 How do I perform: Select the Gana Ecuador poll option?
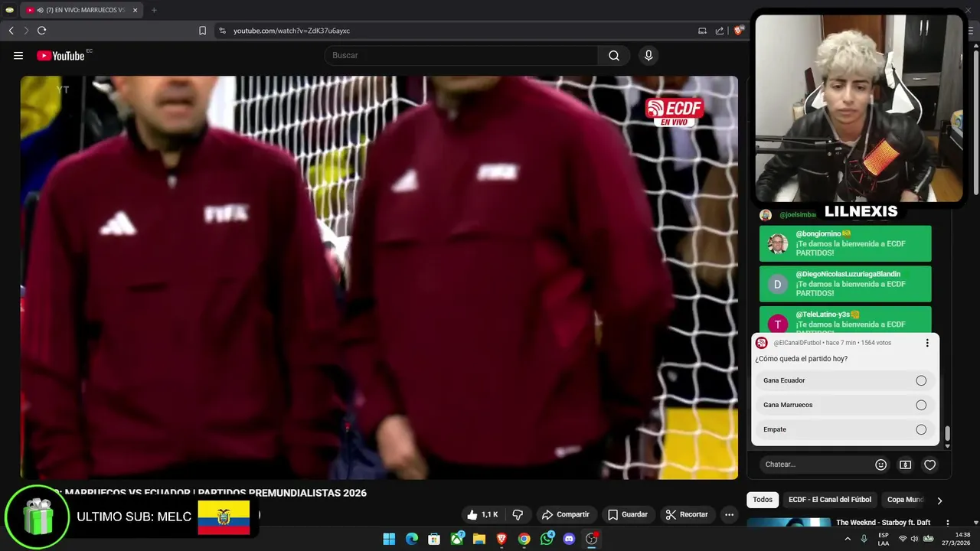tap(845, 380)
